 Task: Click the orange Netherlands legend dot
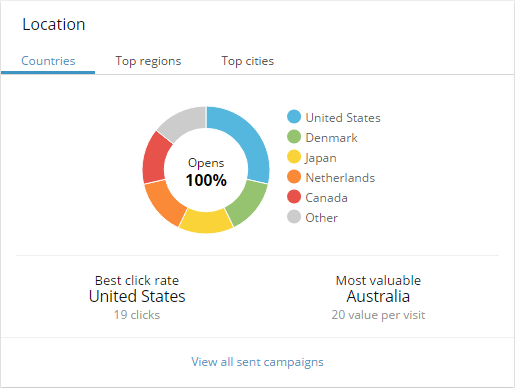coord(294,177)
